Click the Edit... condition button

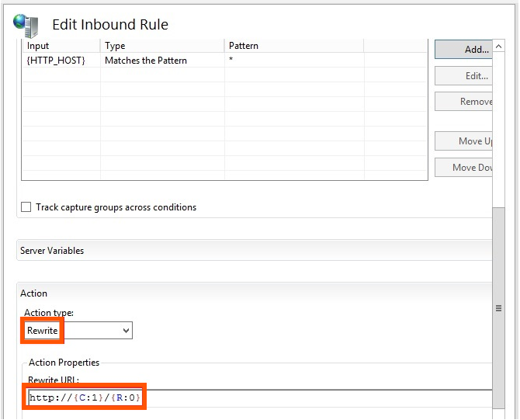point(463,76)
